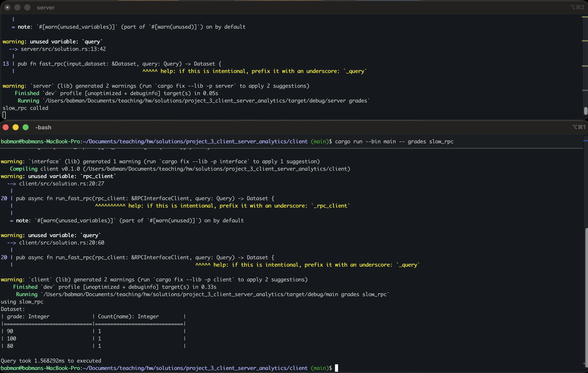588x373 pixels.
Task: Minimize the -bash terminal window
Action: click(x=16, y=127)
